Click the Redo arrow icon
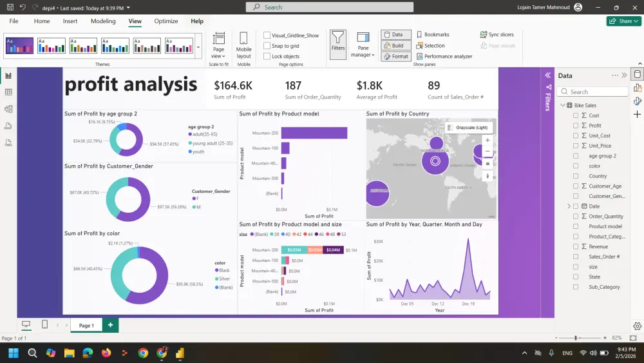 (x=35, y=7)
